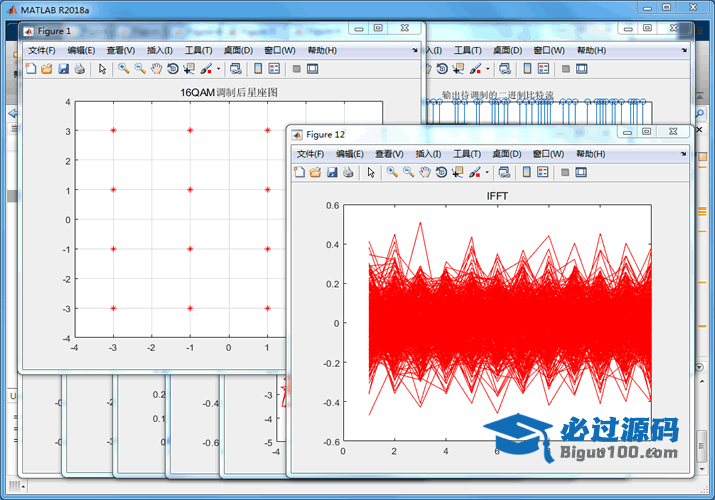This screenshot has height=500, width=715.
Task: Open 帮助(H) menu in Figure 1
Action: point(322,51)
